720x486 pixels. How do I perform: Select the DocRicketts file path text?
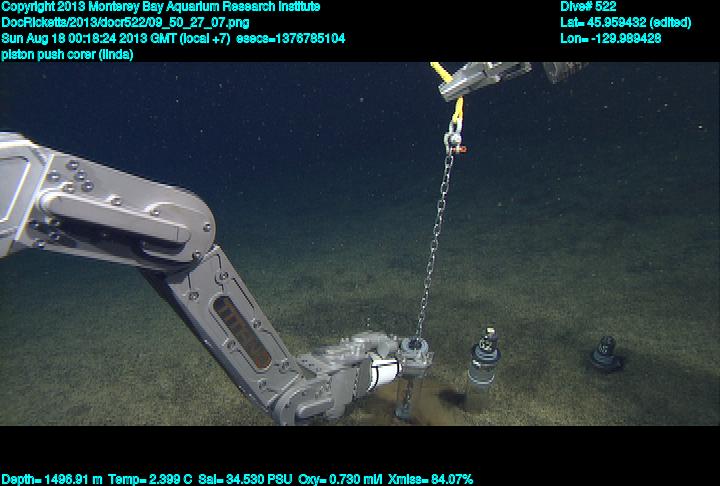125,22
